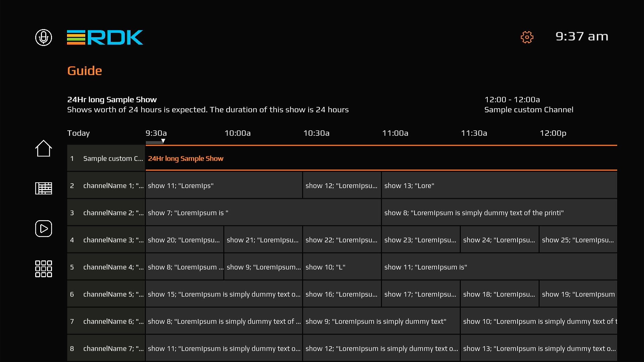The image size is (644, 362).
Task: Open the apps grid icon in sidebar
Action: click(44, 269)
